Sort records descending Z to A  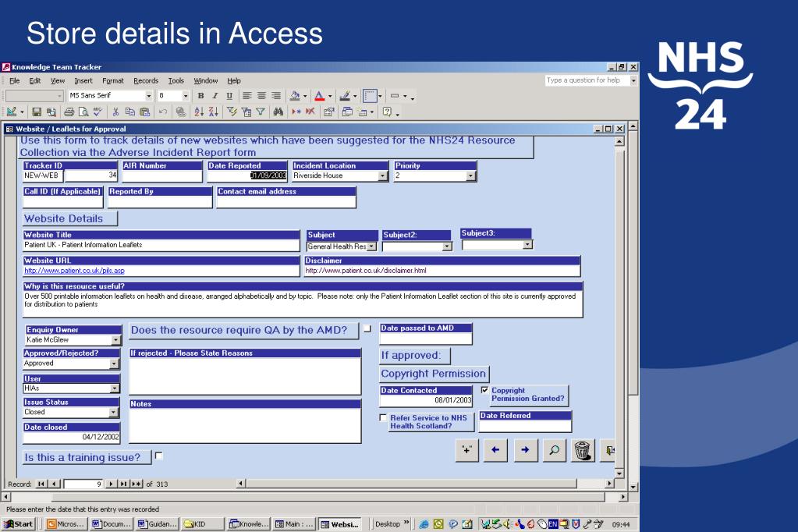[213, 112]
